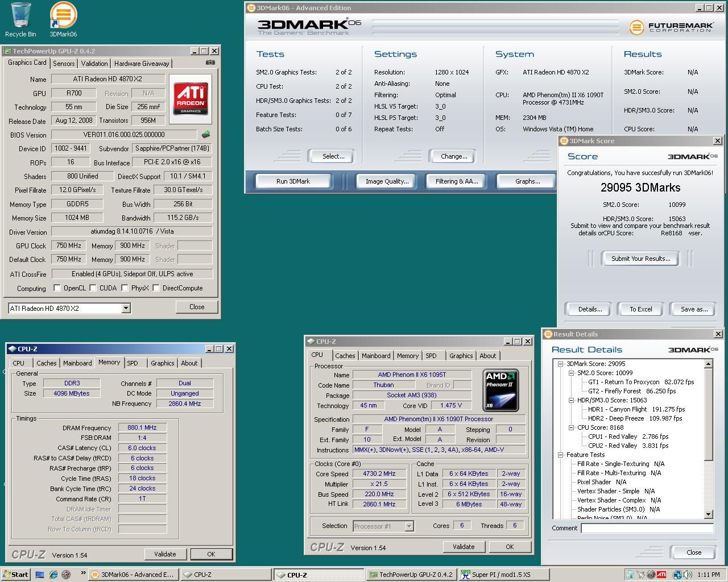Open the Recycle Bin desktop icon
728x582 pixels.
coord(20,20)
